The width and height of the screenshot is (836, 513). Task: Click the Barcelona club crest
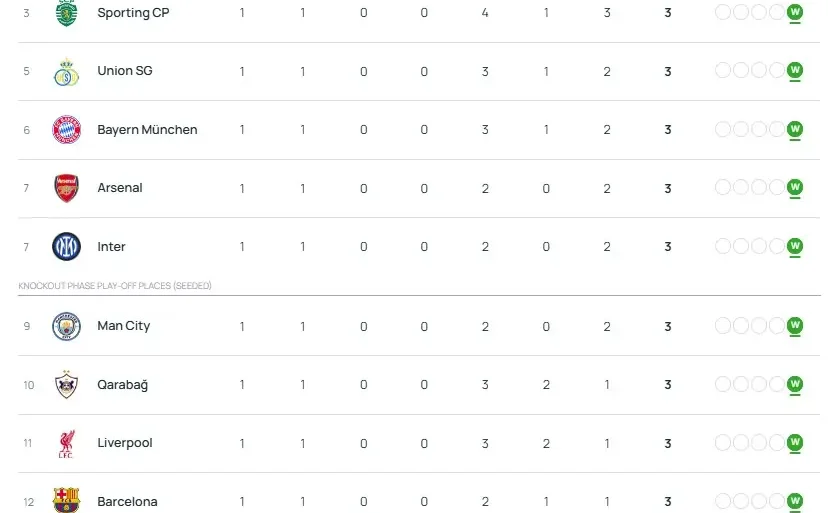(66, 500)
